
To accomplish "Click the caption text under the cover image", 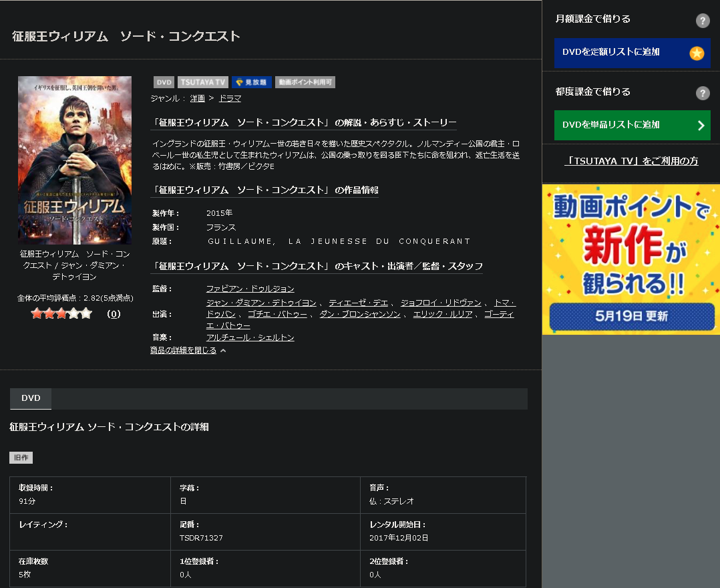I will point(75,265).
